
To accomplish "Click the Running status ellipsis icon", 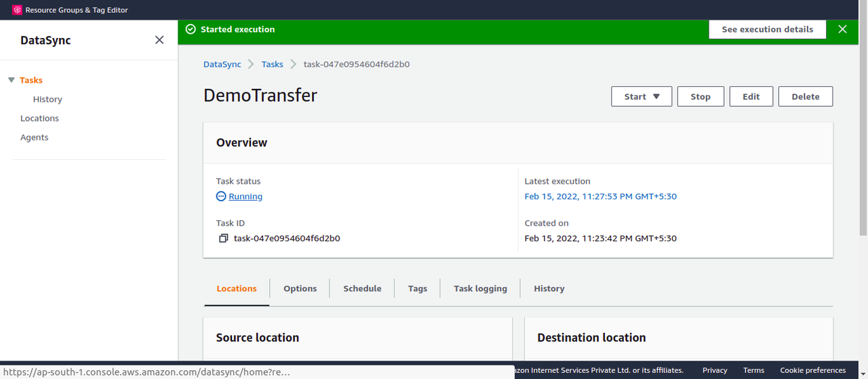I will [x=221, y=197].
